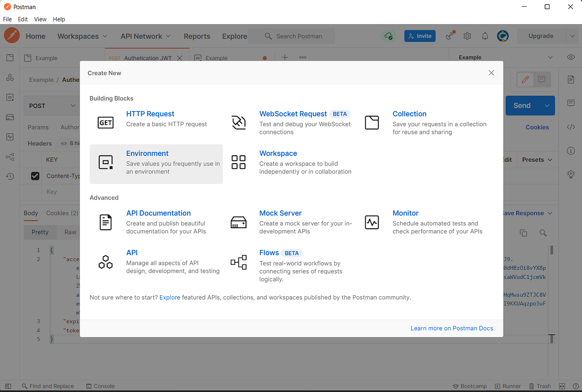Click the new tab plus button
The height and width of the screenshot is (392, 582).
[285, 58]
